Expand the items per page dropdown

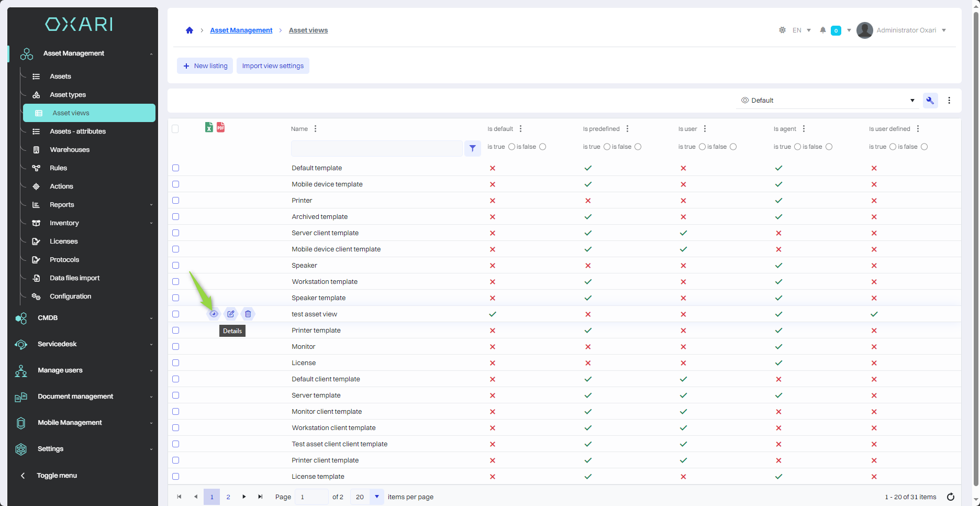click(x=376, y=497)
